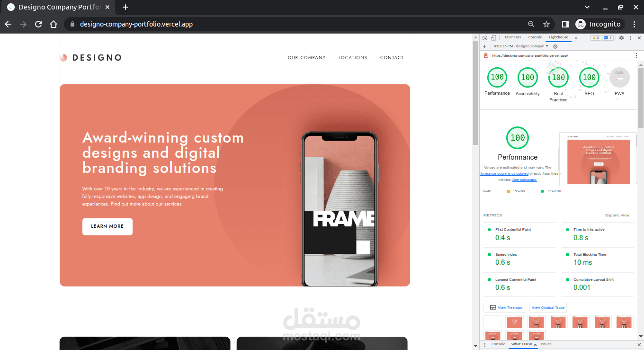Show more DevTools tabs with the double chevron
Image resolution: width=644 pixels, height=350 pixels.
pos(576,38)
